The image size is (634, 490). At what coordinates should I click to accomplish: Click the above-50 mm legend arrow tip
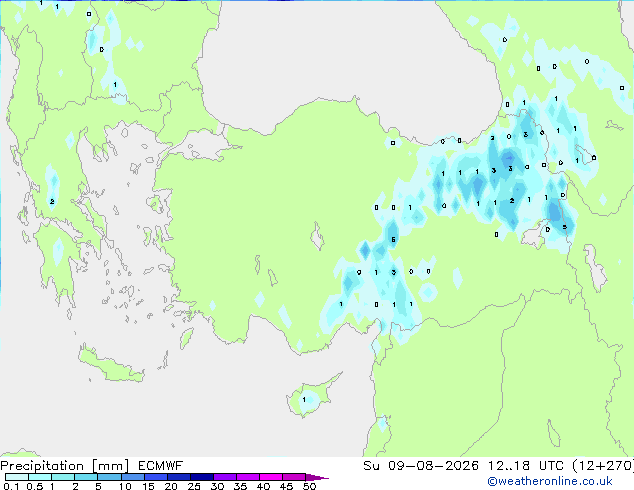click(x=317, y=477)
